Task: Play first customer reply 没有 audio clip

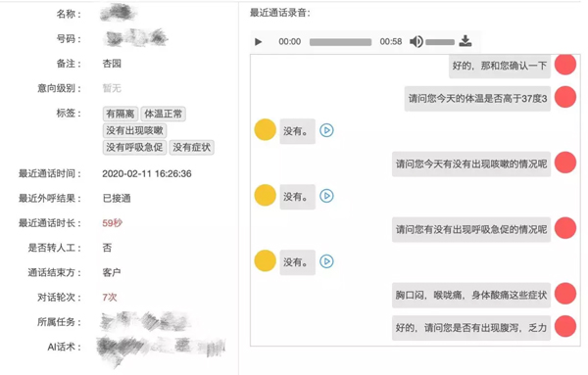Action: 326,130
